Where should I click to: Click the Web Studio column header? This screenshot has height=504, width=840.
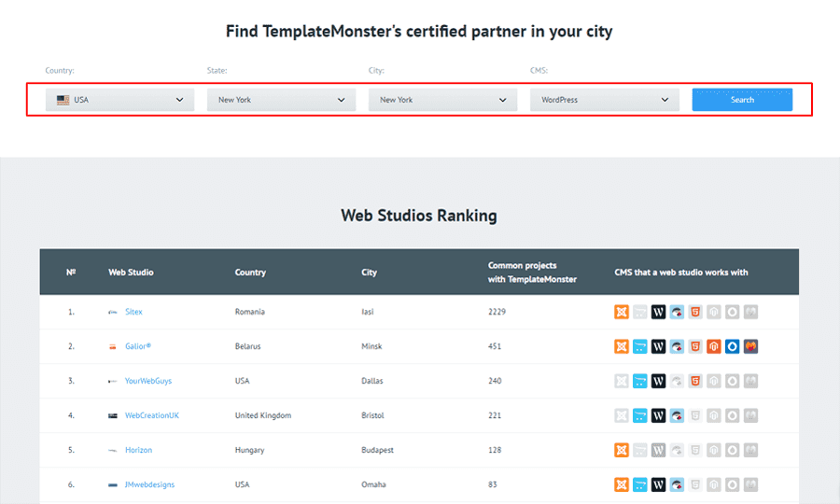[x=131, y=273]
